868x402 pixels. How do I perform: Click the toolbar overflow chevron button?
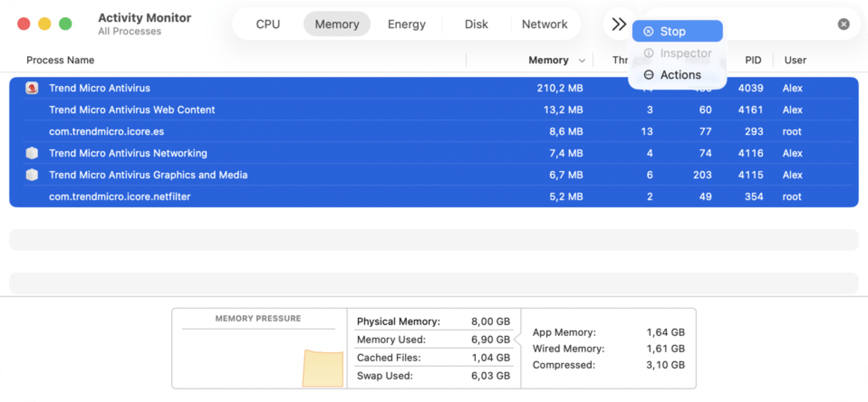click(x=618, y=24)
